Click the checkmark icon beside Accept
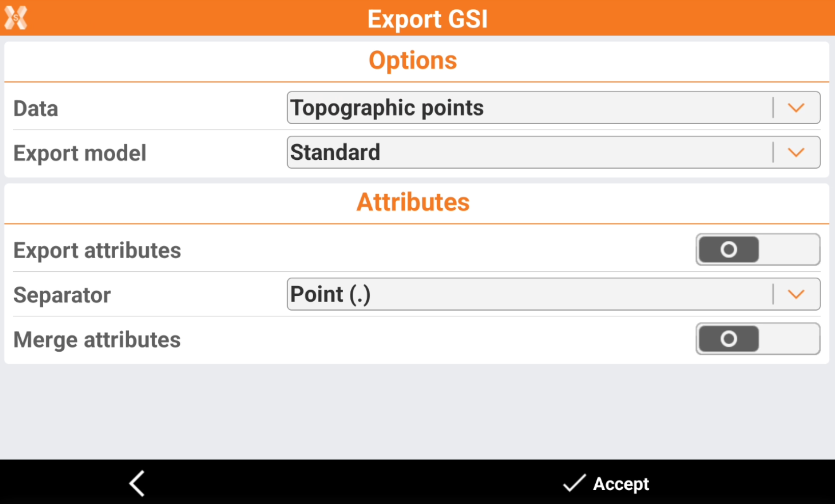This screenshot has width=835, height=504. click(x=574, y=483)
